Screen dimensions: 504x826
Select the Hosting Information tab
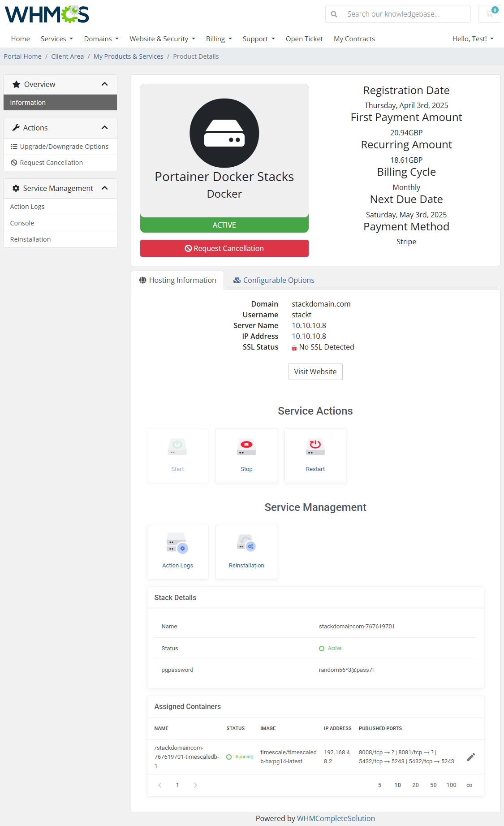click(178, 280)
